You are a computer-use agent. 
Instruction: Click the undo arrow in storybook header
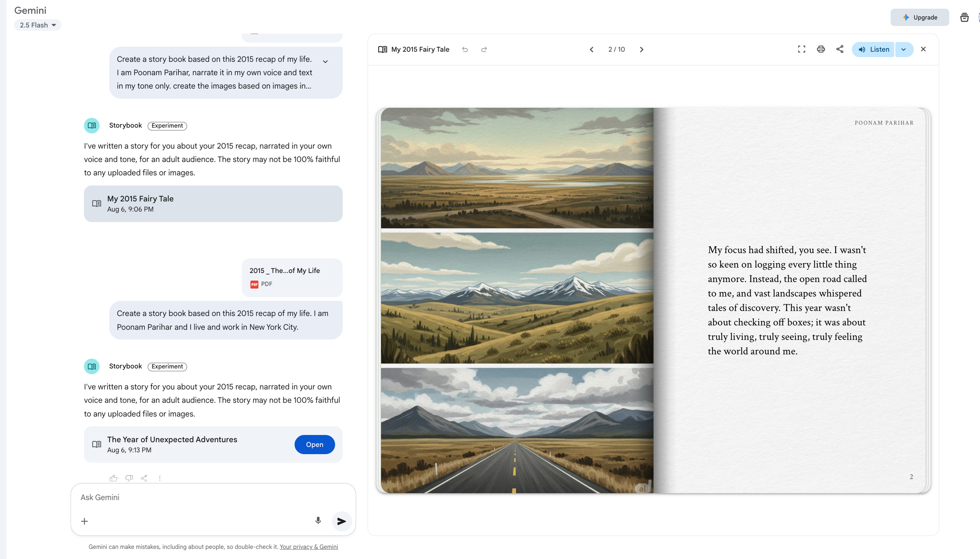465,50
